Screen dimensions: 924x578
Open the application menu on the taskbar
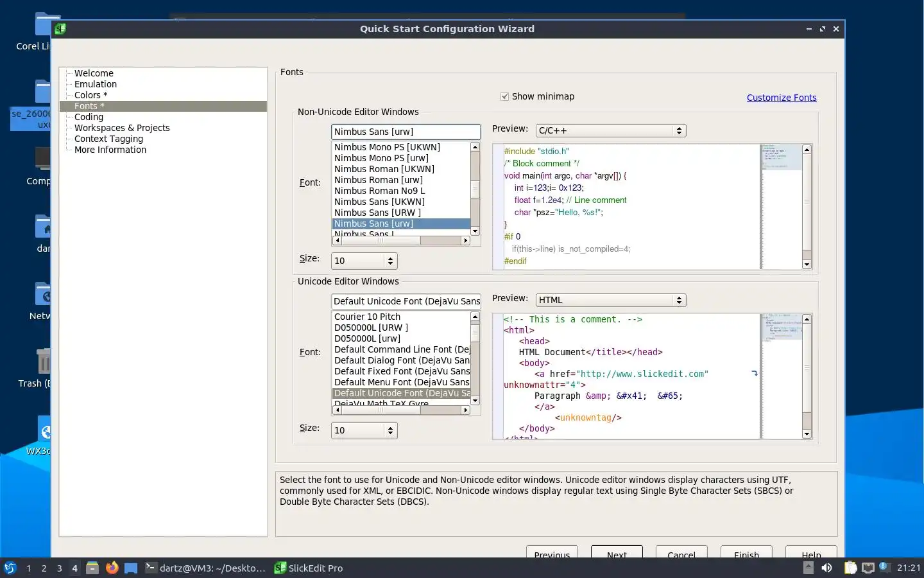point(10,568)
